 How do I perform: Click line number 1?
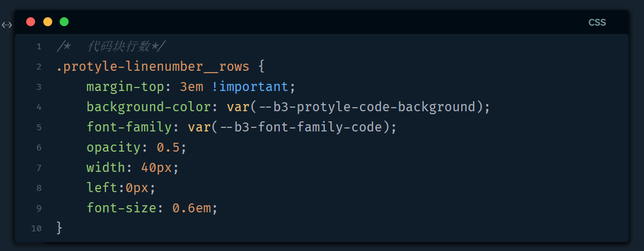point(39,46)
